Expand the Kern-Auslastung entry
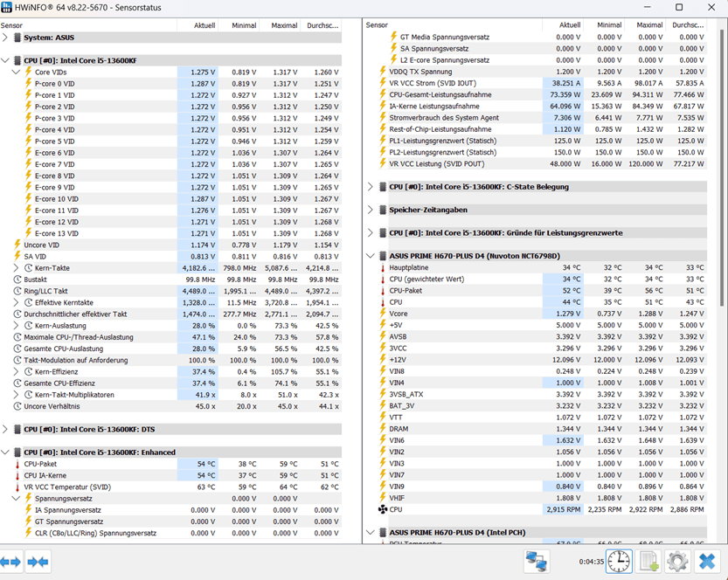Viewport: 728px width, 580px height. [16, 326]
